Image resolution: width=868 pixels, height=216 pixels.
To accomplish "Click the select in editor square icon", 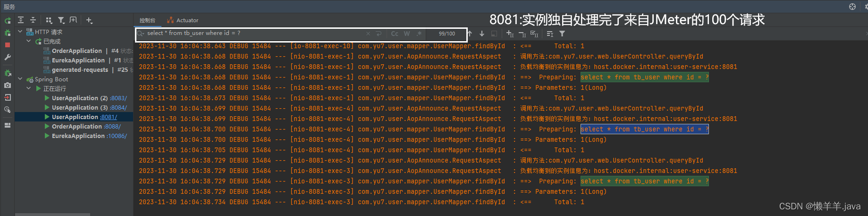I will tap(494, 34).
